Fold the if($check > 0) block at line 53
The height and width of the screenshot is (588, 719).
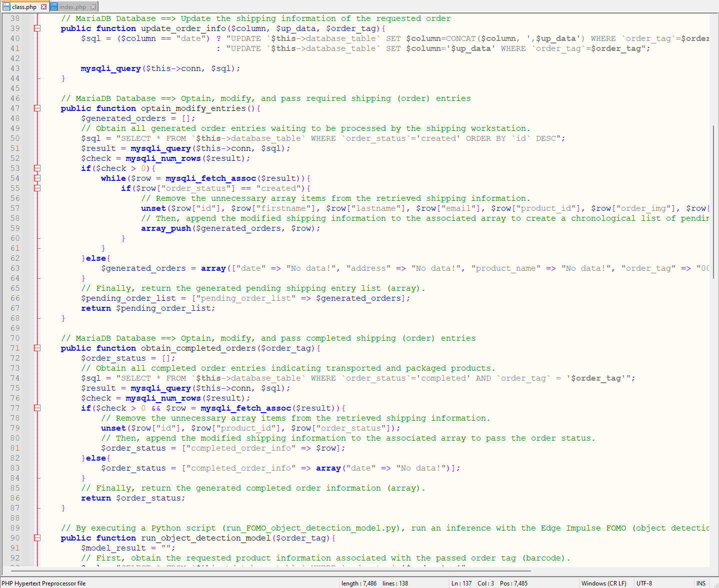pyautogui.click(x=37, y=168)
